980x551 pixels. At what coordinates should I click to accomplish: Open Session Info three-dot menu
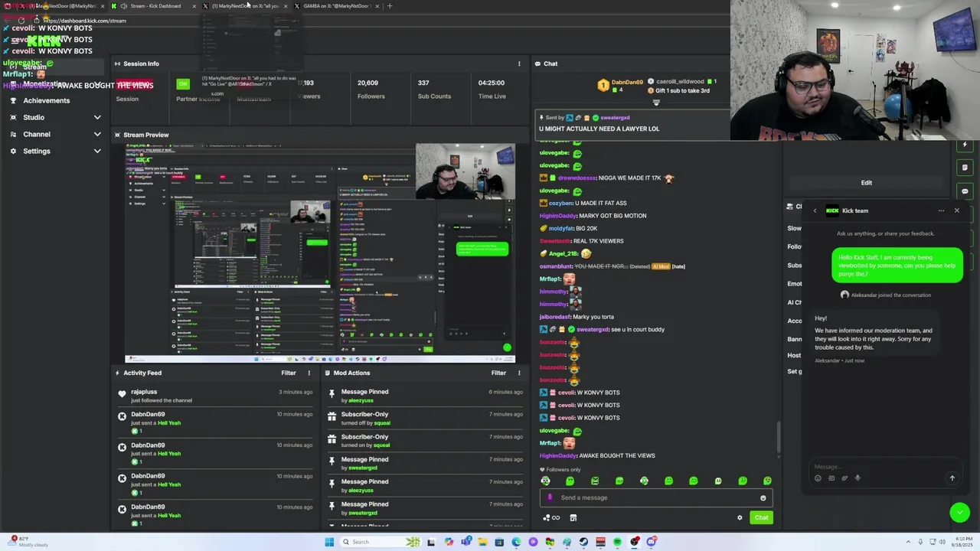(519, 64)
